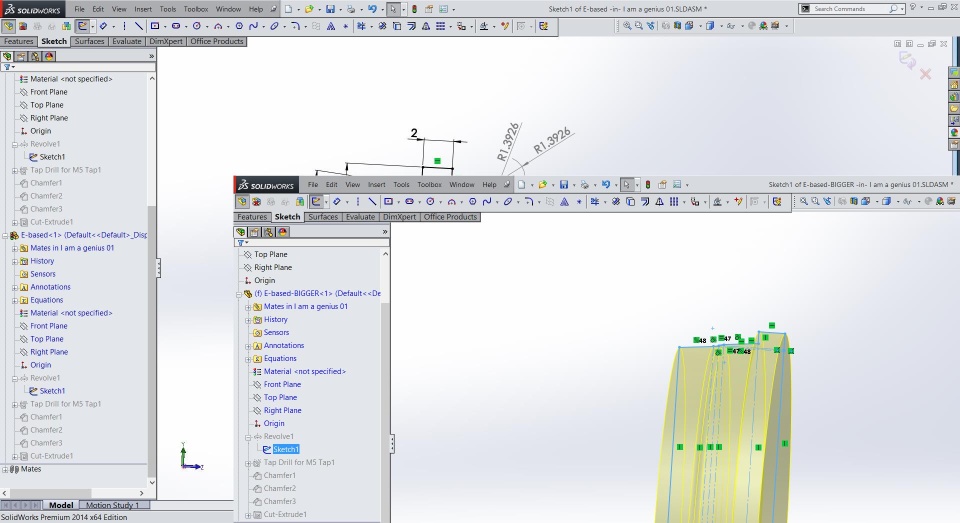Image resolution: width=960 pixels, height=523 pixels.
Task: Expand Mates in I am a genius 01 in E-based tree
Action: coord(15,249)
